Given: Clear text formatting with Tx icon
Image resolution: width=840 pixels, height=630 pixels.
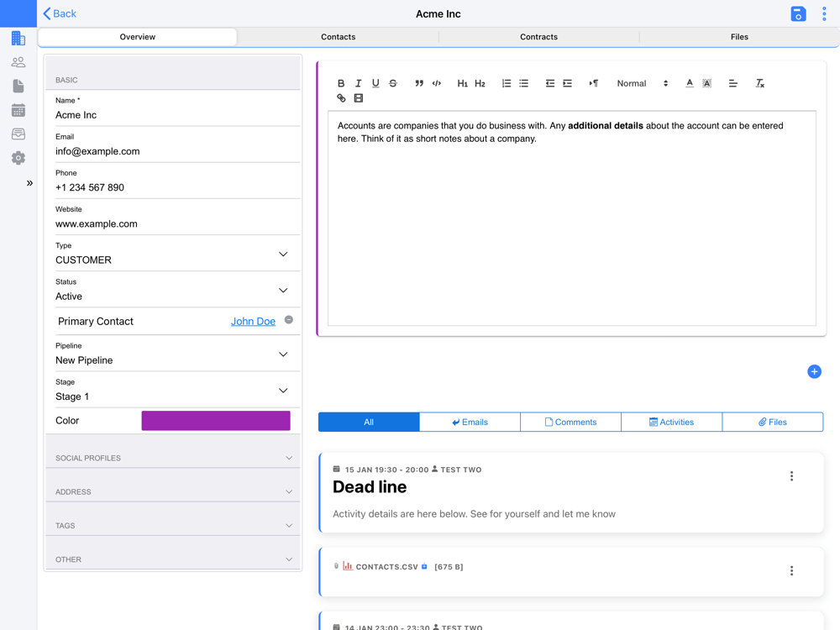Looking at the screenshot, I should pyautogui.click(x=759, y=83).
